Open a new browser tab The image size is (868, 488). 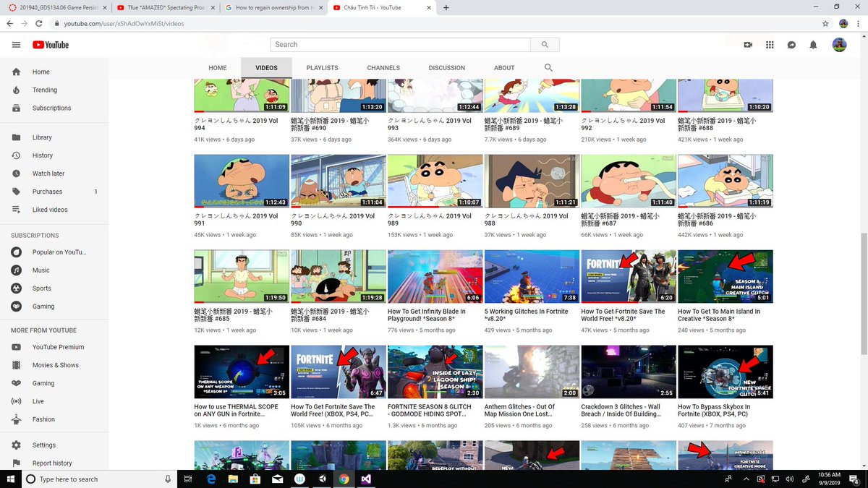pos(446,8)
